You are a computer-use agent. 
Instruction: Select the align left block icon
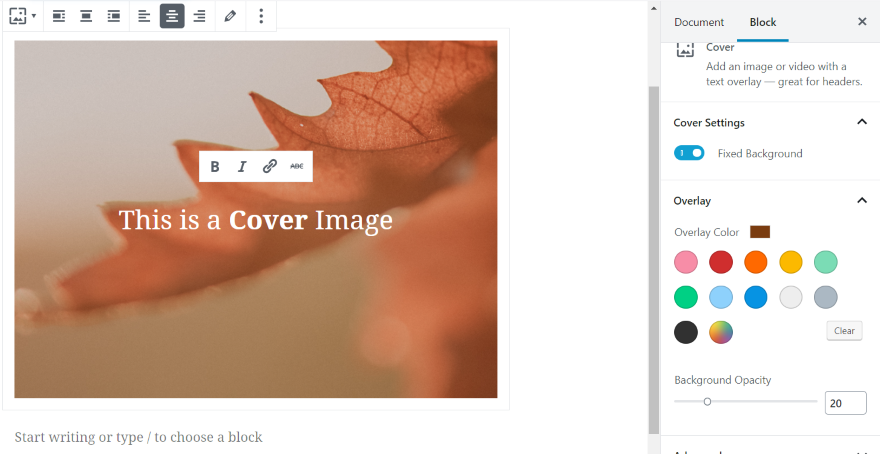point(59,16)
